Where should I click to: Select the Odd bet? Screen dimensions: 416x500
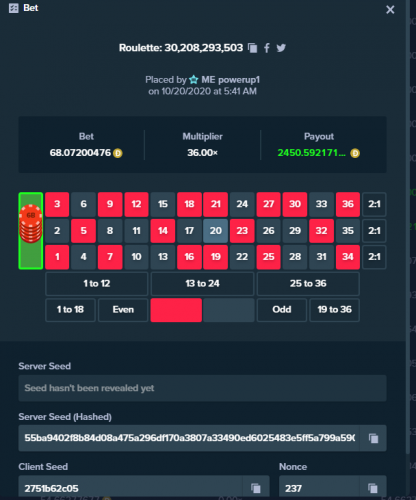click(x=282, y=310)
